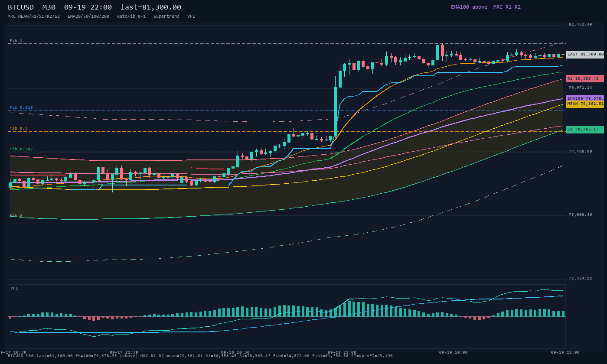The width and height of the screenshot is (607, 364).
Task: Click the yellow MEAN 79,361.81 price tag
Action: tap(585, 104)
